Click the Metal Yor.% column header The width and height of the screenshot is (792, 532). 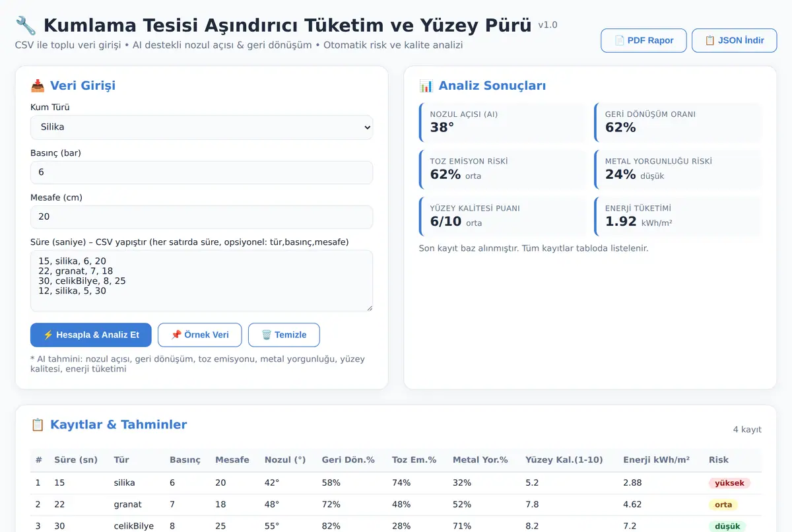point(480,460)
